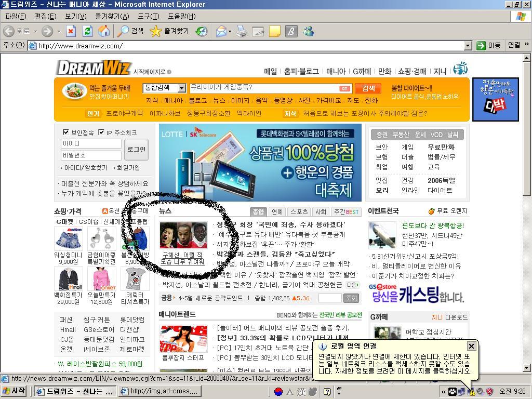Click the vertical scrollbar down arrow

coord(526,368)
